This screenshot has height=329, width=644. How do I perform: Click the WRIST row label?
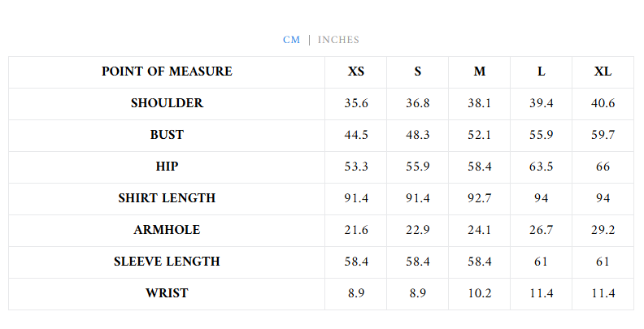click(x=167, y=293)
